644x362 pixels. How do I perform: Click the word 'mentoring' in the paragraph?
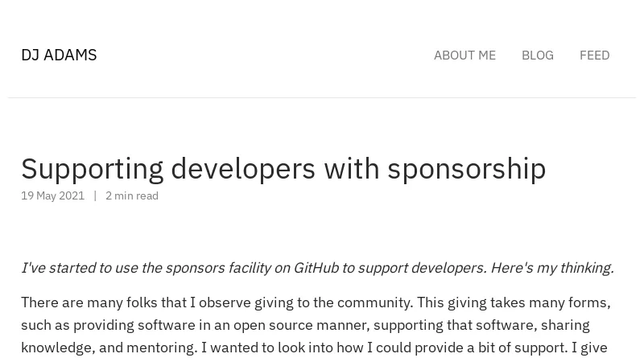[161, 348]
